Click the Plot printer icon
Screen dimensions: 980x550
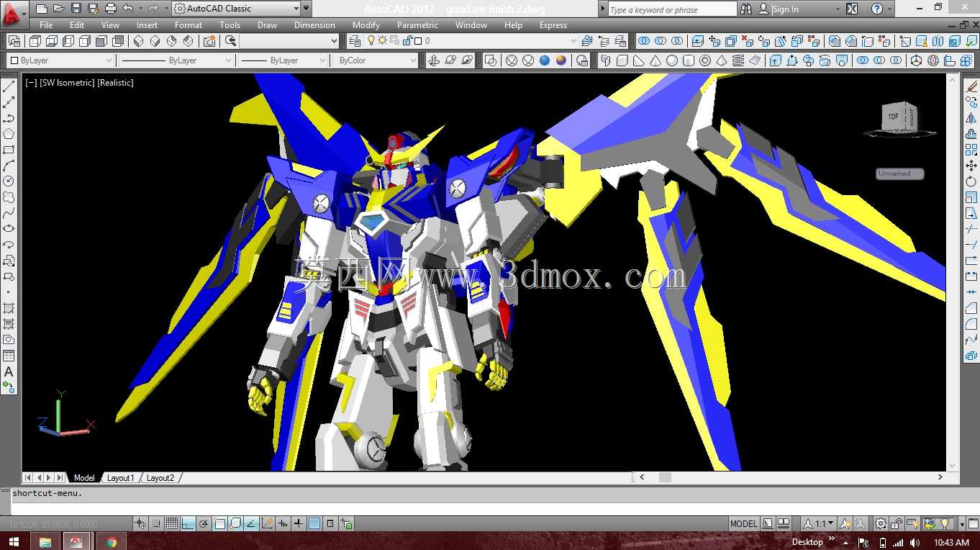tap(111, 9)
